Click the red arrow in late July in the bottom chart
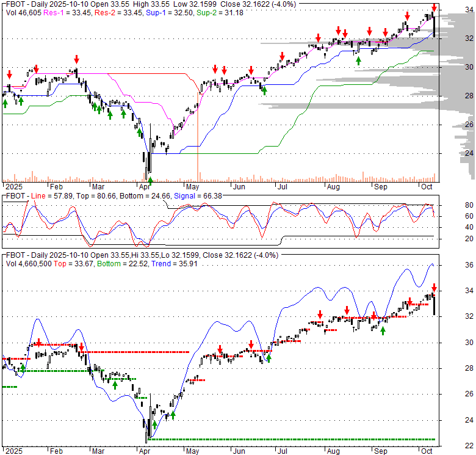The width and height of the screenshot is (476, 455). pyautogui.click(x=318, y=315)
